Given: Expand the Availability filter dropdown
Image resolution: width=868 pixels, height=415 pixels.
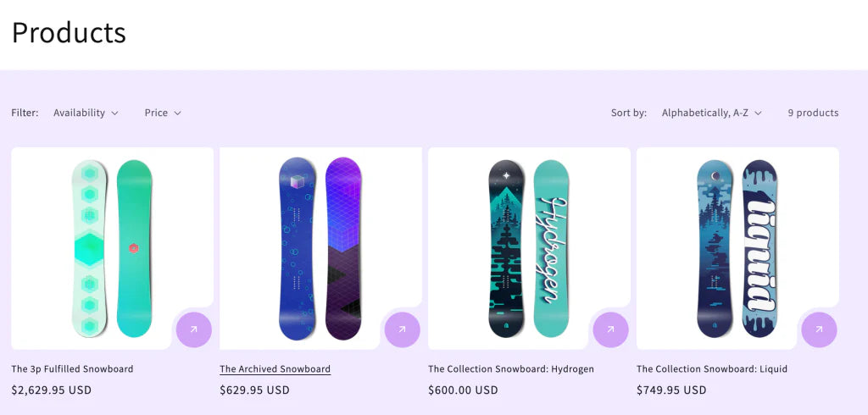Looking at the screenshot, I should coord(86,113).
